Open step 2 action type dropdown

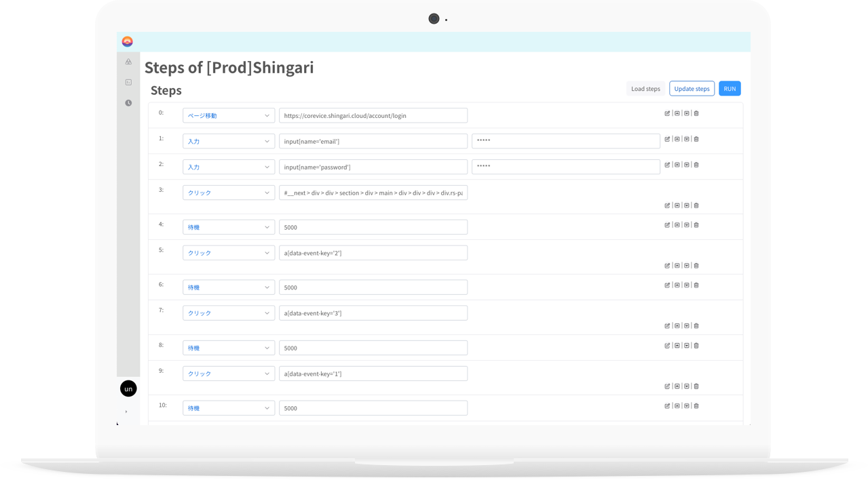click(229, 167)
